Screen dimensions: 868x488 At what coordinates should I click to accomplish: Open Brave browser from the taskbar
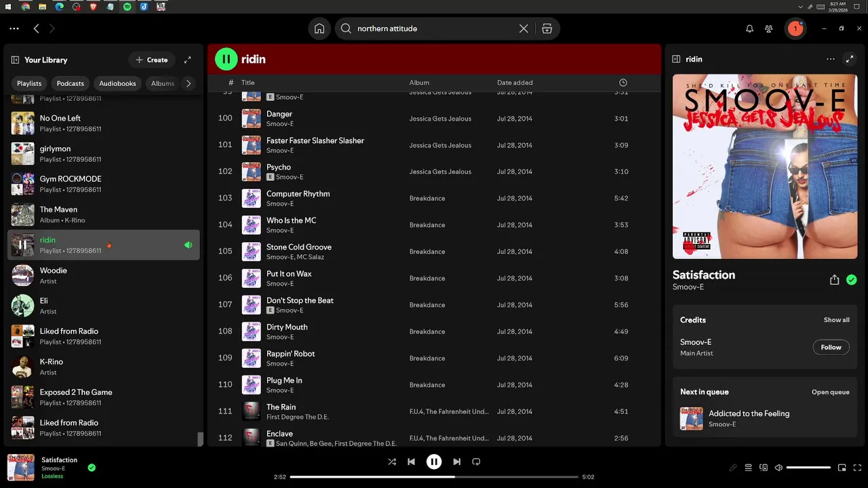point(93,6)
